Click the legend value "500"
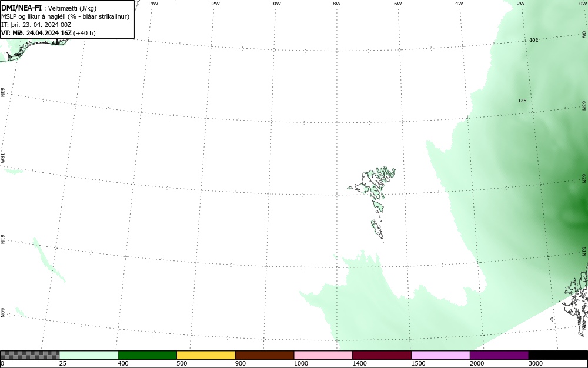The image size is (588, 368). (182, 363)
